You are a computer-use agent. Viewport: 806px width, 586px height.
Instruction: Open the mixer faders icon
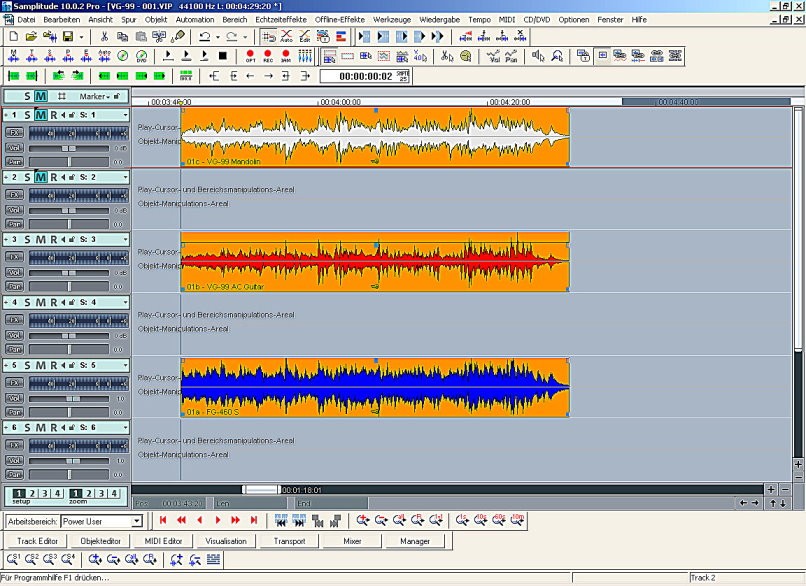tap(305, 56)
